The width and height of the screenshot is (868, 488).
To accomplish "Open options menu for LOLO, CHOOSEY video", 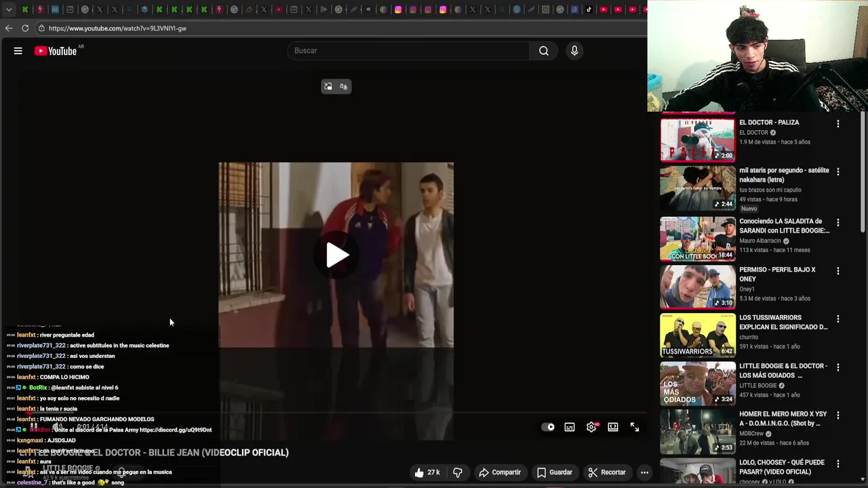I will pos(838,464).
